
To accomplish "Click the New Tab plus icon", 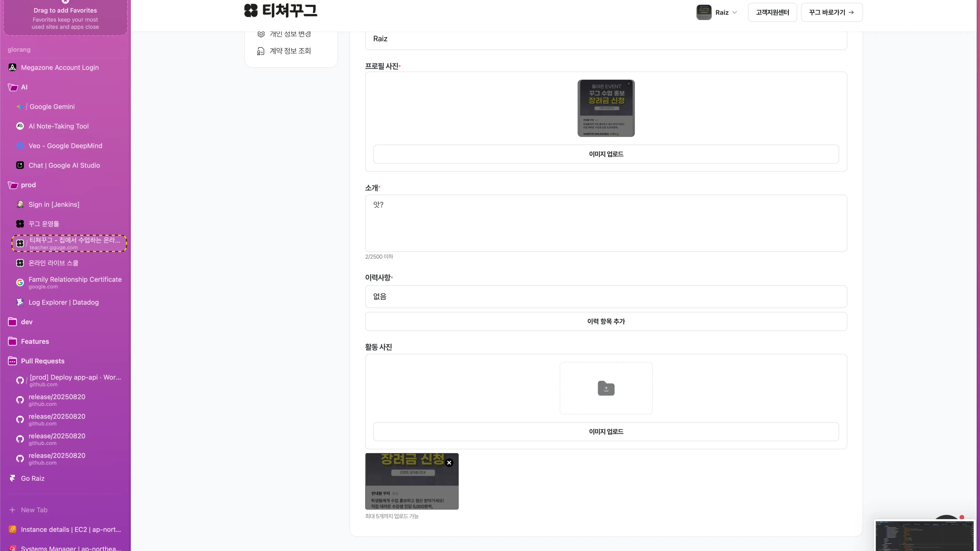I will (x=12, y=510).
